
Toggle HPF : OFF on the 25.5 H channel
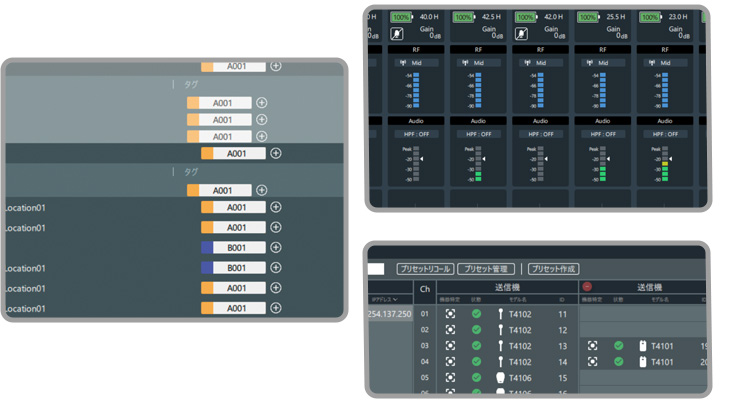coord(603,134)
